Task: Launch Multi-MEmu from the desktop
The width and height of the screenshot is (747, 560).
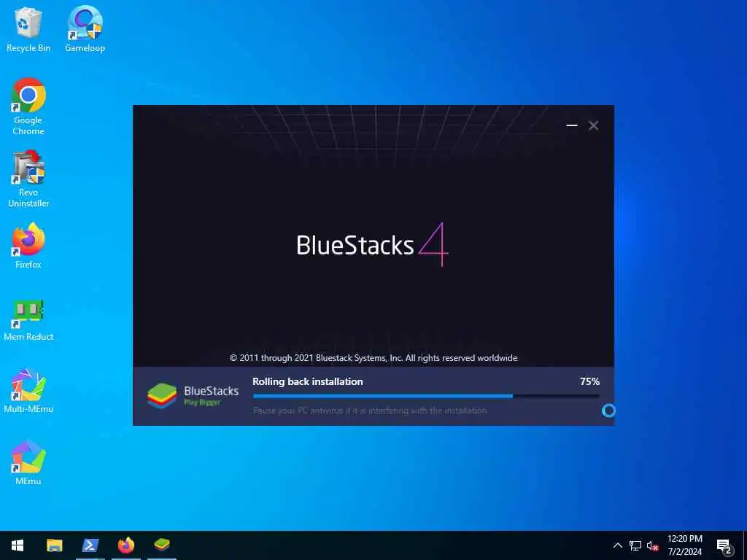Action: (28, 392)
